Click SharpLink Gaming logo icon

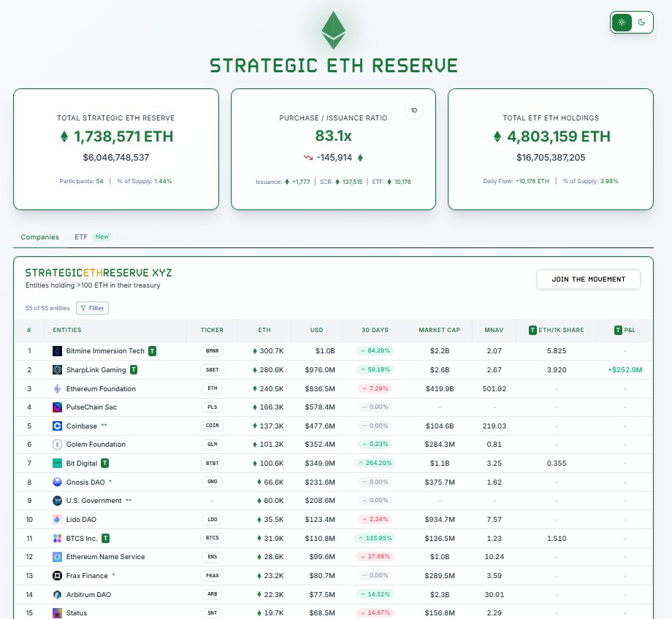[x=57, y=369]
